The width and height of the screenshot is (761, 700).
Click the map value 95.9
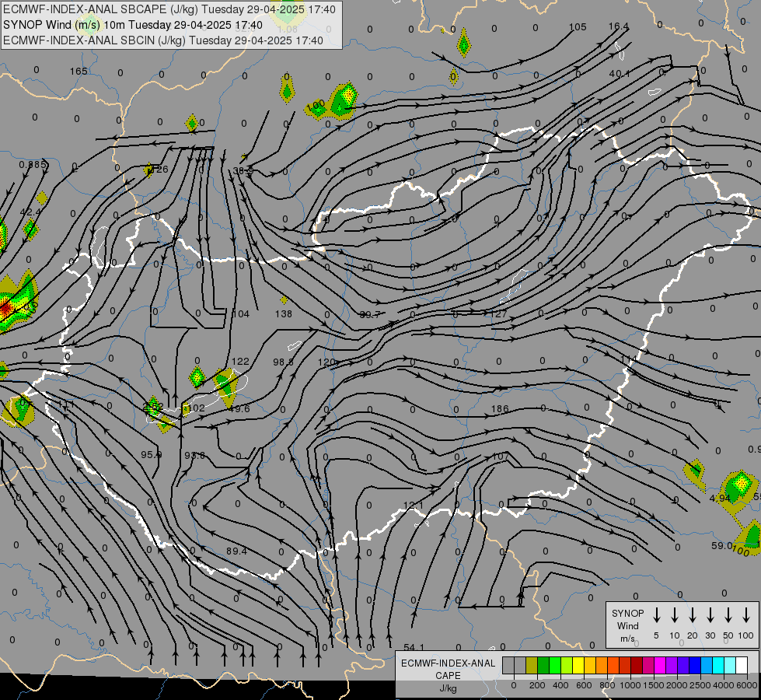click(x=152, y=455)
